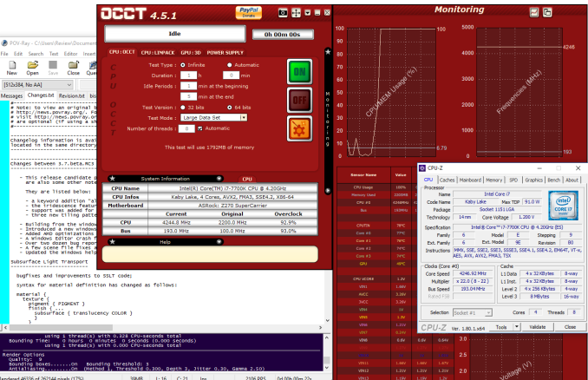Click the star icon on Help bar
588x380 pixels.
click(x=113, y=242)
